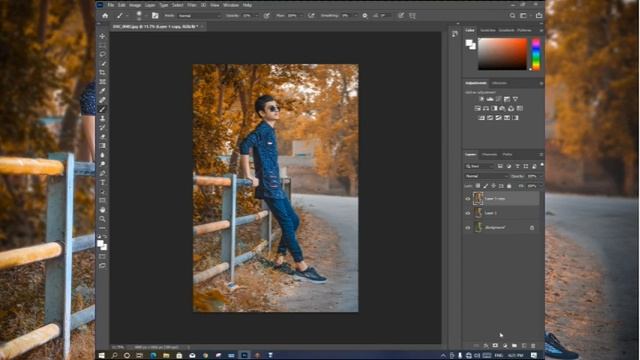Select the Eyedropper tool
Viewport: 640px width, 360px height.
click(102, 91)
